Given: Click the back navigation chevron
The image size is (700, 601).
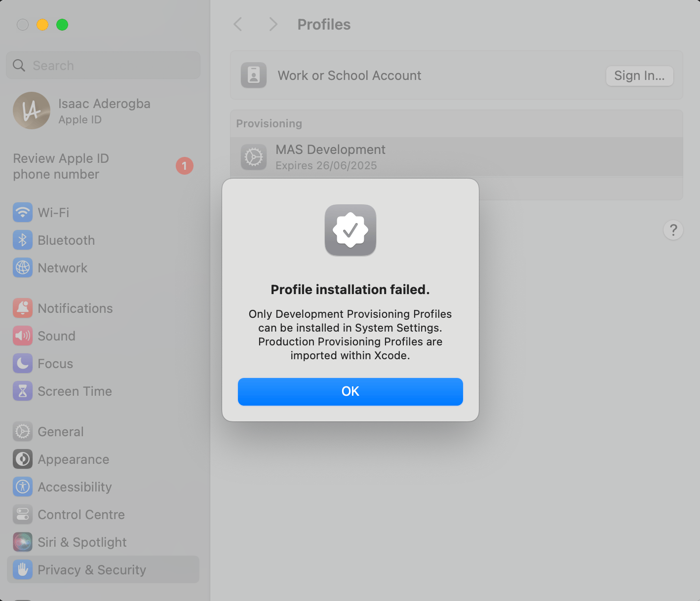Looking at the screenshot, I should 237,24.
